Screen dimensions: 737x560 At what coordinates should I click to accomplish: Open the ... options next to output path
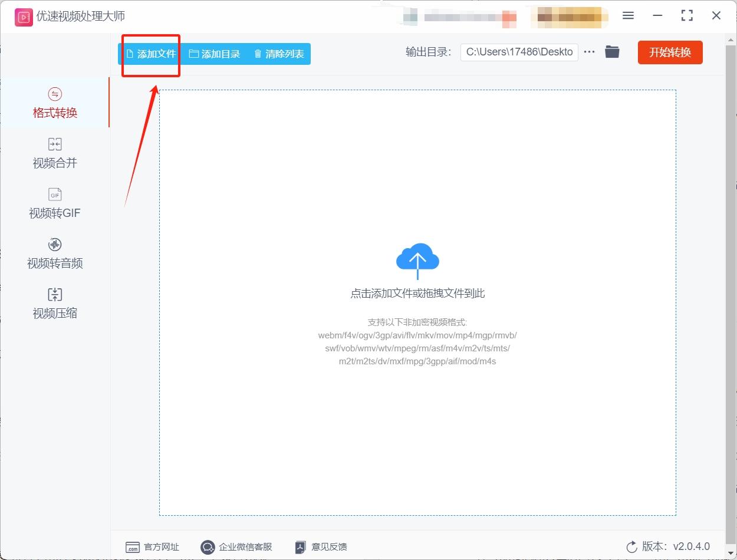pyautogui.click(x=589, y=52)
